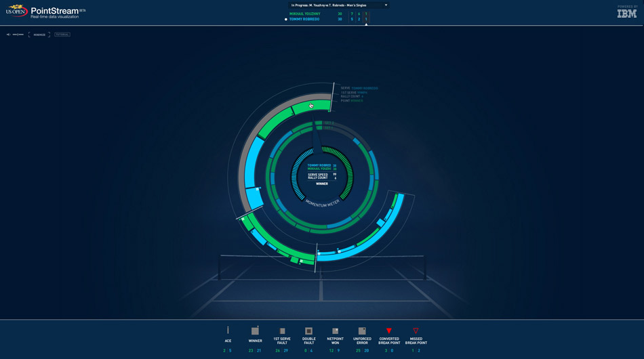Click the Winner legend icon
Viewport: 644px width, 359px height.
click(255, 331)
